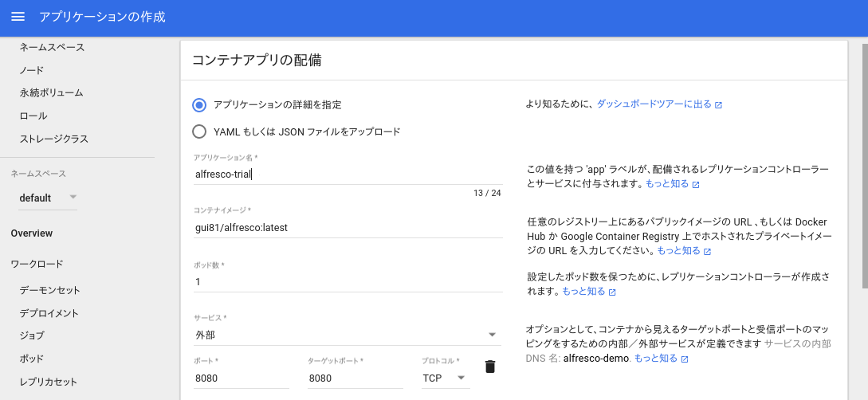Click the コンテナアプリの配備 heading
This screenshot has width=868, height=400.
pos(257,61)
